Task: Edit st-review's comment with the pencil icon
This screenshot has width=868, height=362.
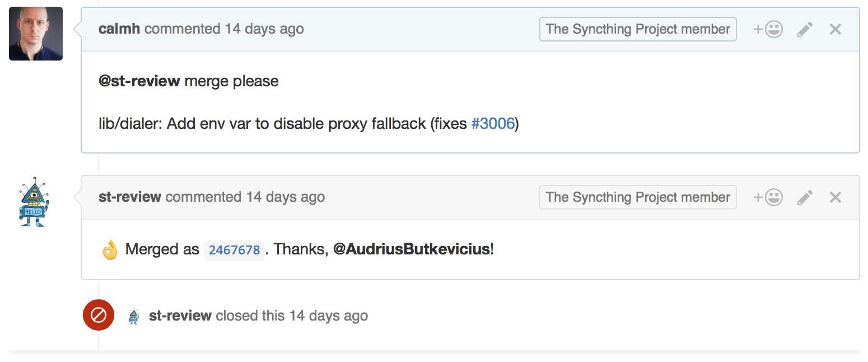Action: (x=805, y=197)
